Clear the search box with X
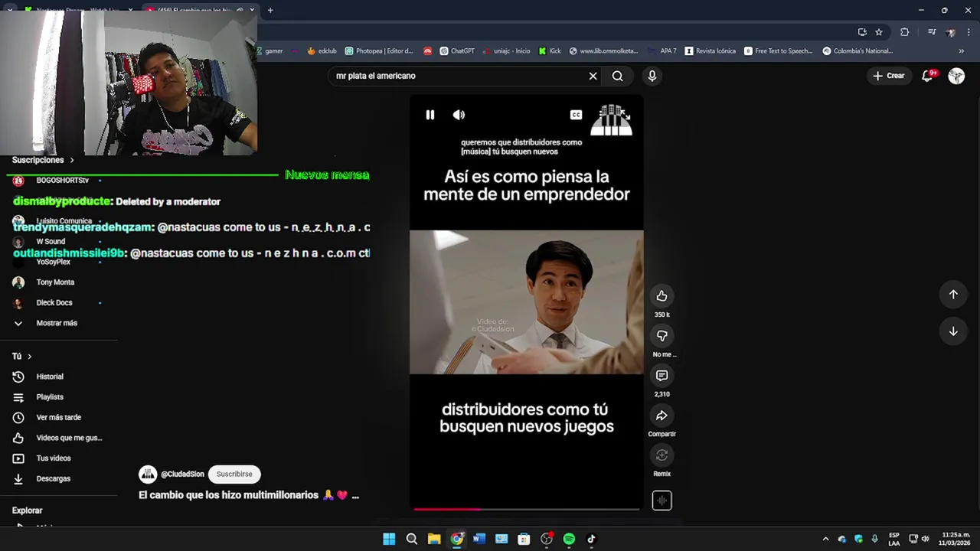 click(593, 76)
